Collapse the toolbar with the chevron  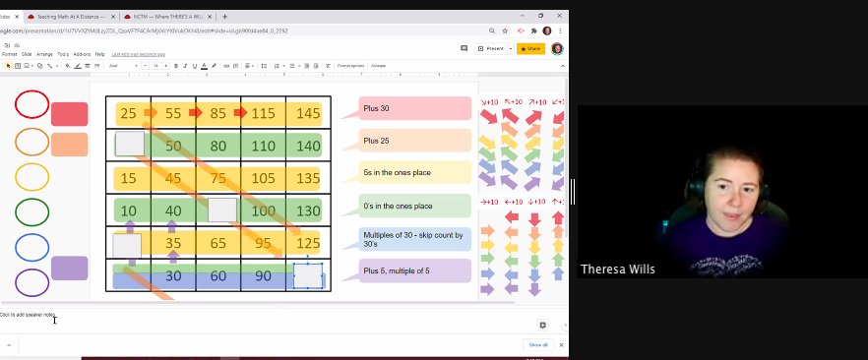click(563, 66)
